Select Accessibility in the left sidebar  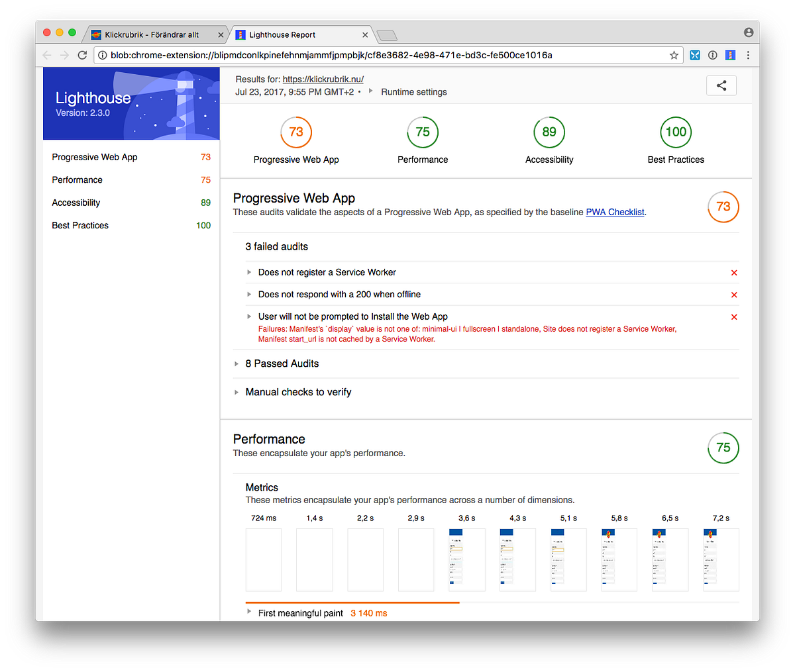click(76, 203)
